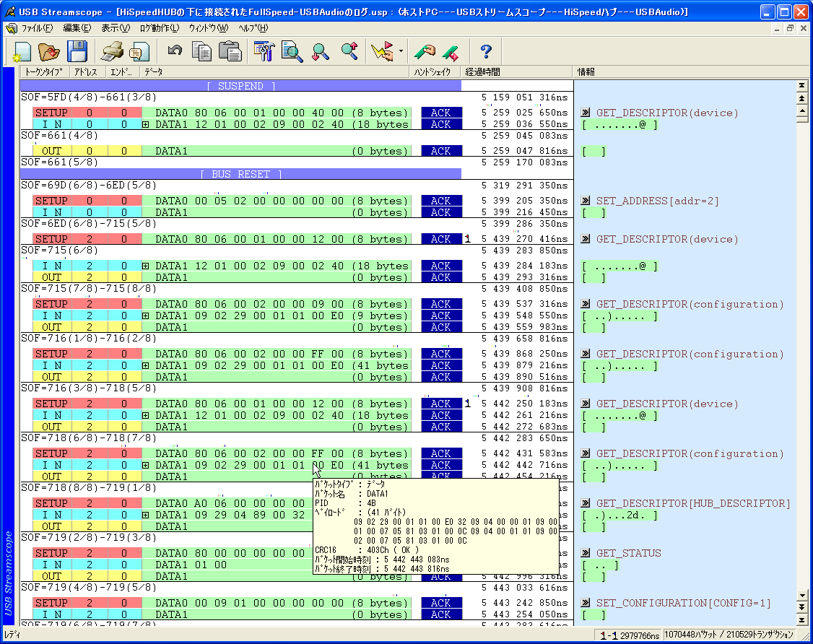
Task: Click the arrow icon beside GET_DESCRIPTOR[HUB_DESCRIPTOR]
Action: coord(586,503)
